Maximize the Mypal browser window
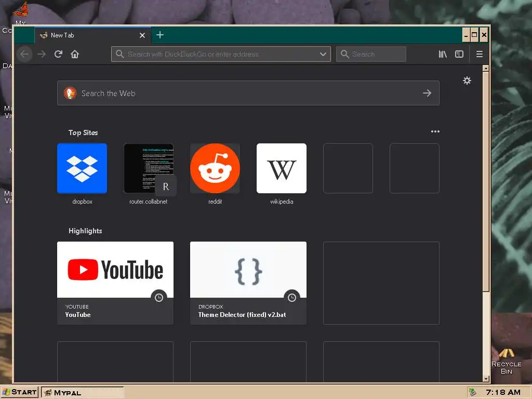This screenshot has width=532, height=399. (474, 35)
